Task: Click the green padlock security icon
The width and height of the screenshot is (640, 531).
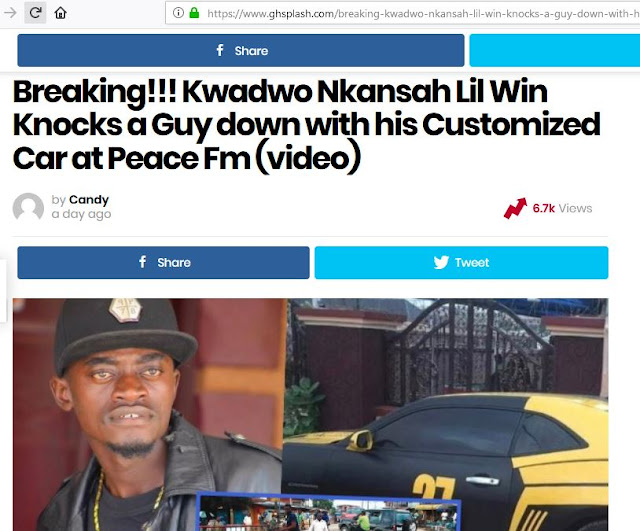Action: point(194,13)
